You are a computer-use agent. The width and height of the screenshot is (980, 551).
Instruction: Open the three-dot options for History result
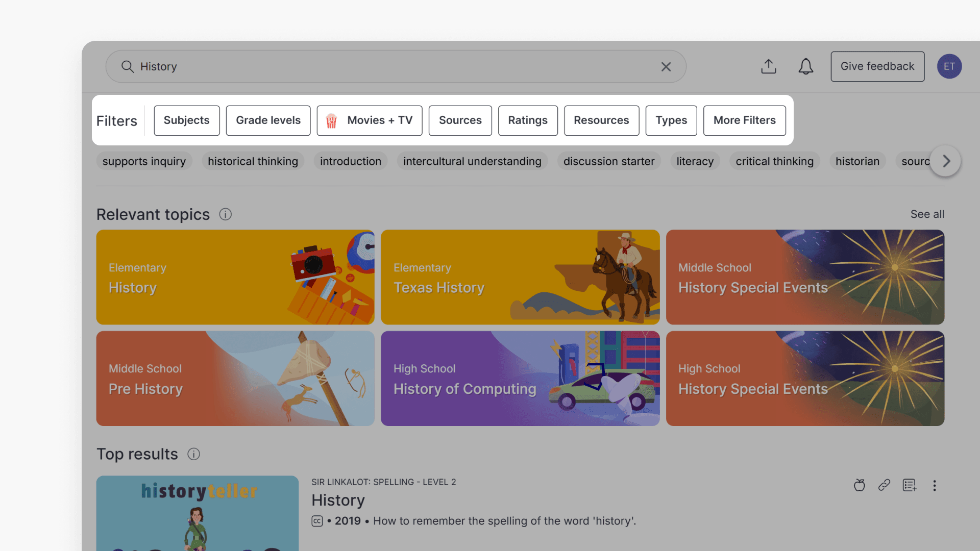(x=935, y=486)
